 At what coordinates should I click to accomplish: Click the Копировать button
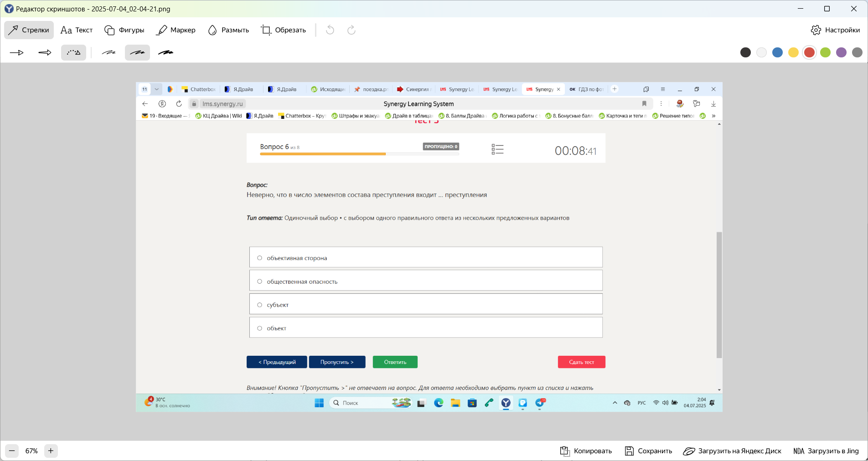pos(586,451)
